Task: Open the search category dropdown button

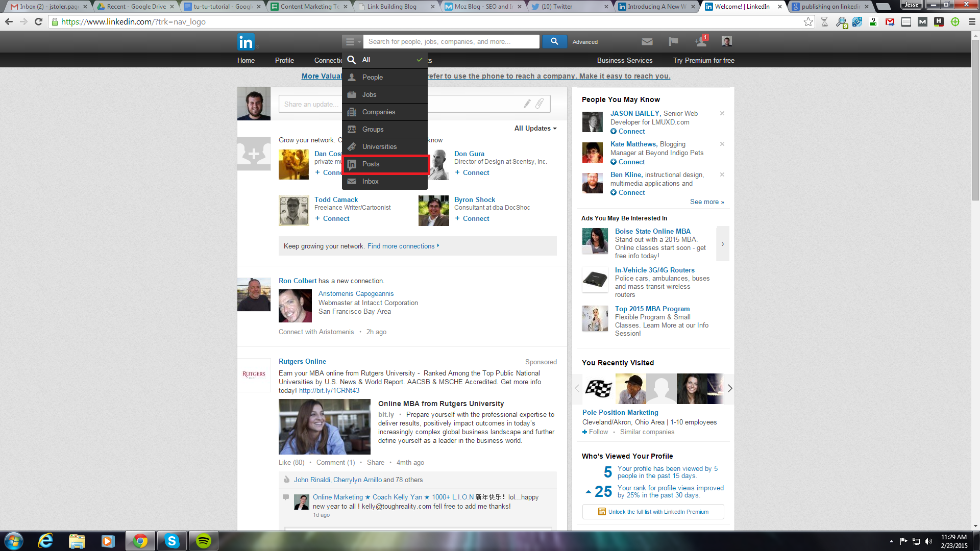Action: point(352,42)
